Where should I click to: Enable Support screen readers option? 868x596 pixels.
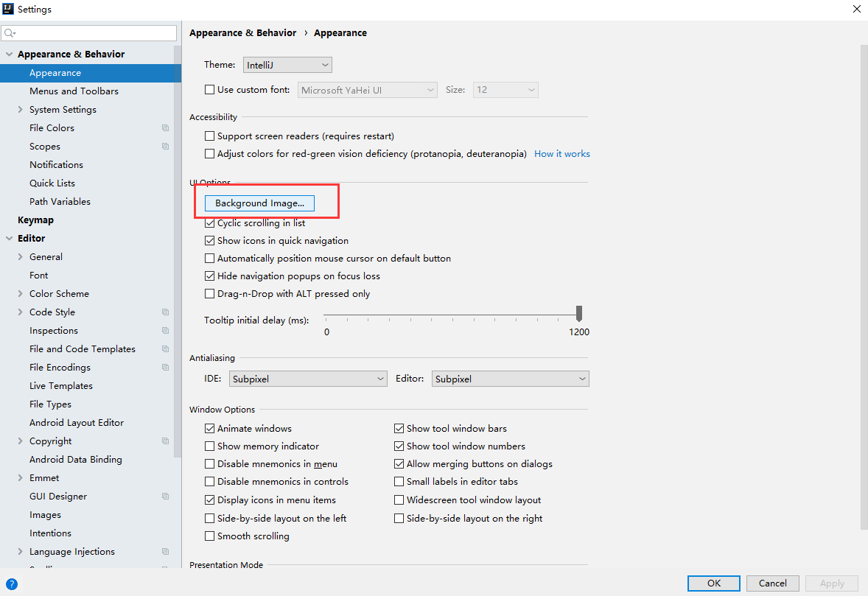(x=210, y=136)
